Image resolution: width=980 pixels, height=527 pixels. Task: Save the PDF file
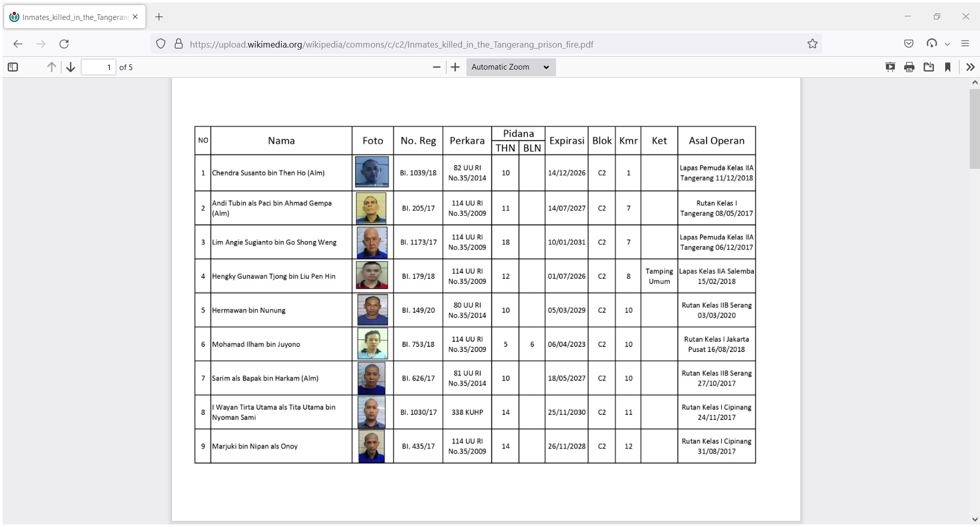pos(929,67)
